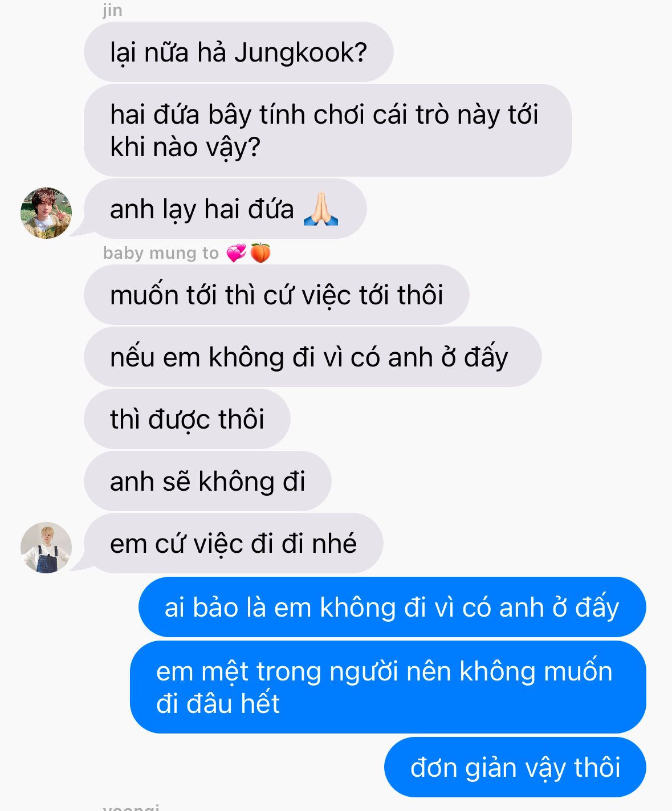Tap message 'nếu em không đi vì có anh ở đấy'
This screenshot has height=811, width=672.
coord(313,357)
